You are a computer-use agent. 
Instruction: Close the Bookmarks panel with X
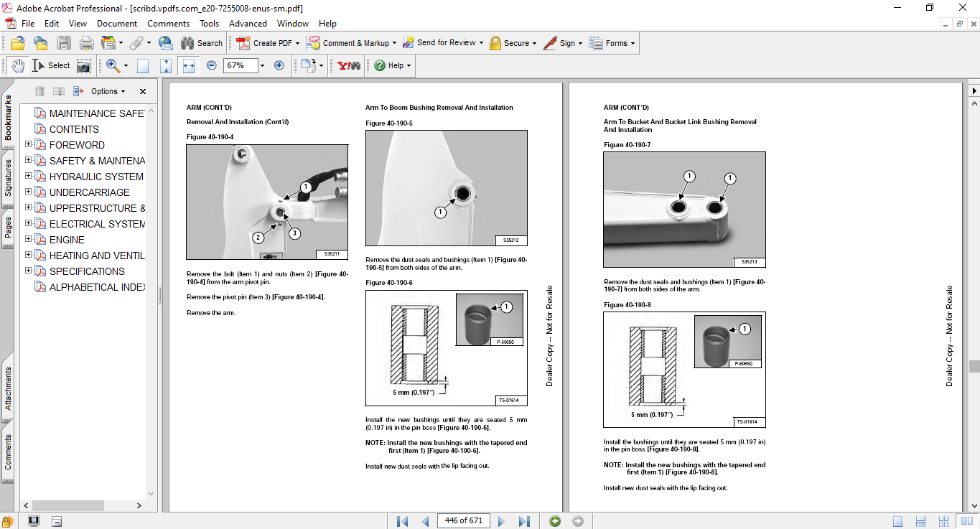[142, 91]
